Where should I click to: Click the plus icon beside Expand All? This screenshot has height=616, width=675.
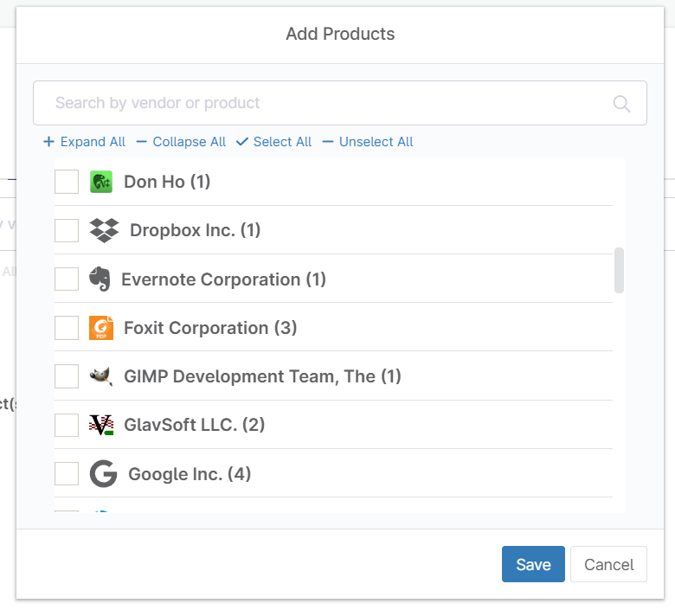(x=49, y=142)
